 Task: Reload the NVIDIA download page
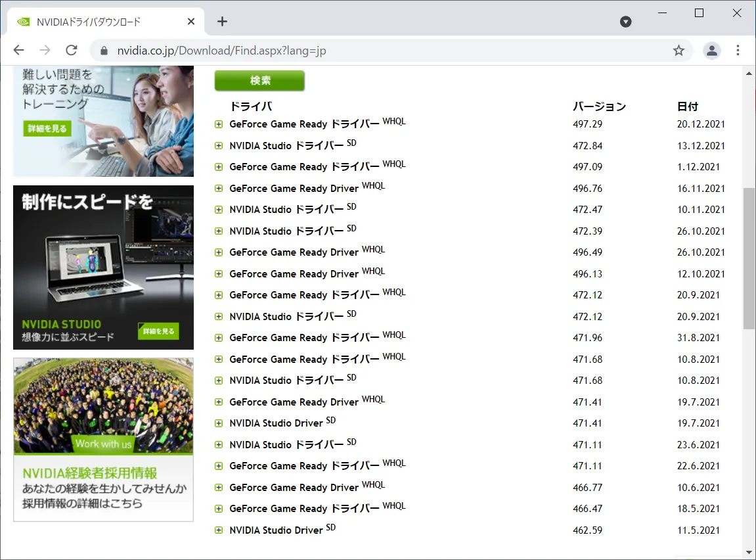72,50
